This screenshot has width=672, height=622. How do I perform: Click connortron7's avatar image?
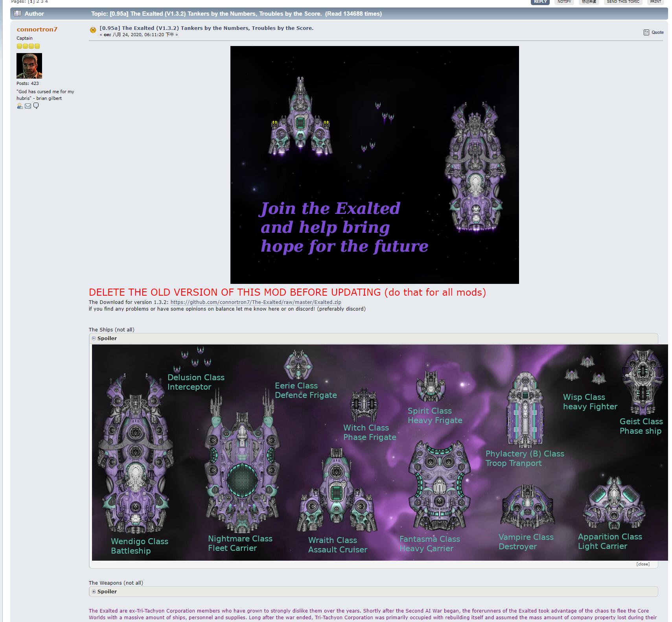click(29, 66)
